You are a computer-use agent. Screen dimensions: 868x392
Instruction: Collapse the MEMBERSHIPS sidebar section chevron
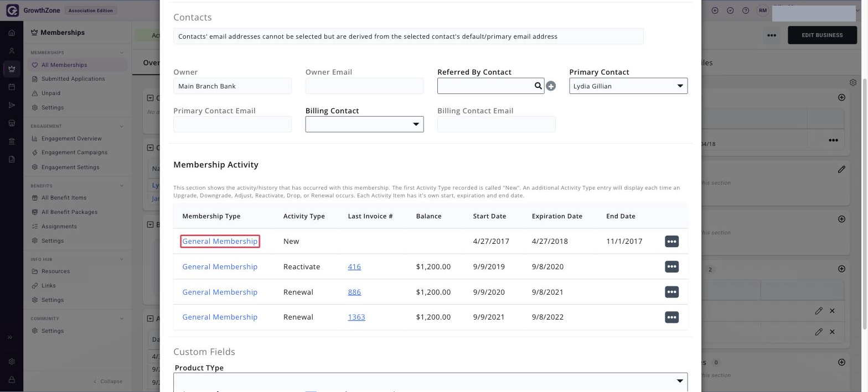(122, 53)
